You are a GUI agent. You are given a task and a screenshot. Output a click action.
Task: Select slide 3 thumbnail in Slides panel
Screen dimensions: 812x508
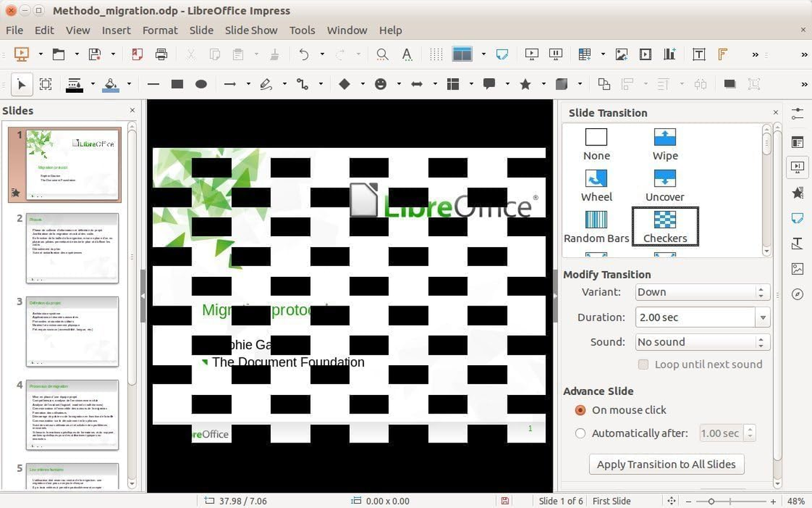[72, 331]
